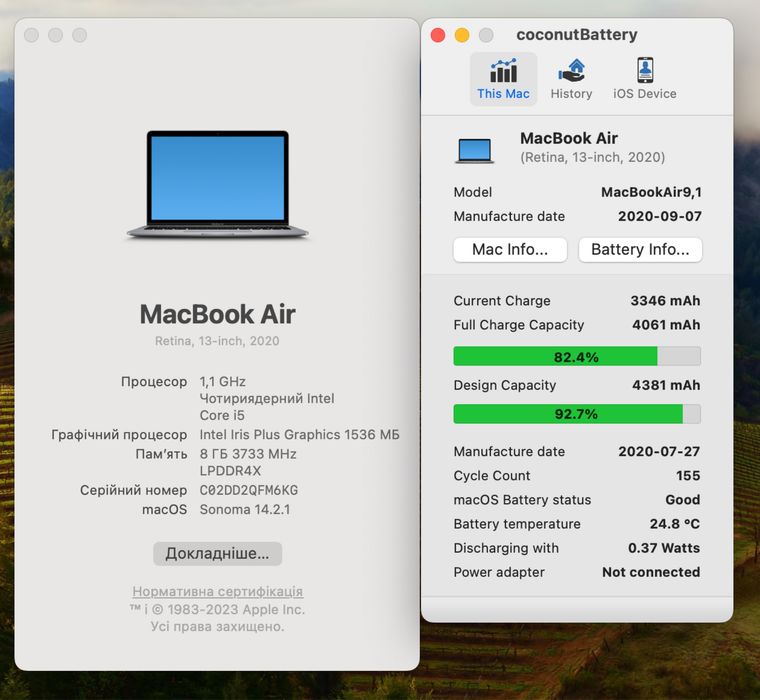Click the Discharging with 0.37 Watts value
Screen dimensions: 760x700
pos(664,548)
